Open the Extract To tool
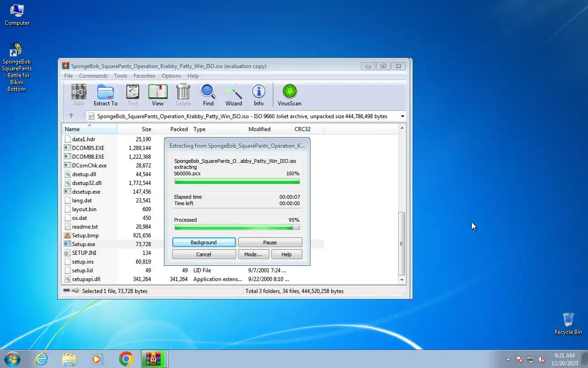588x368 pixels. tap(106, 95)
